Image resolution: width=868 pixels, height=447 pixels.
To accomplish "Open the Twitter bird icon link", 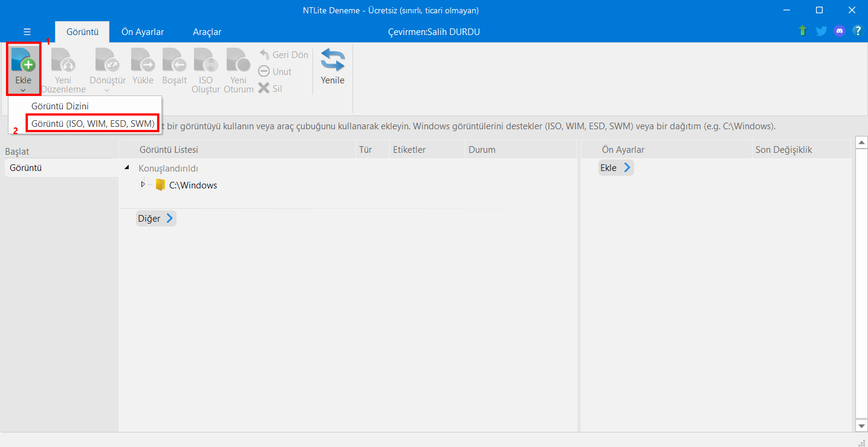I will (821, 31).
